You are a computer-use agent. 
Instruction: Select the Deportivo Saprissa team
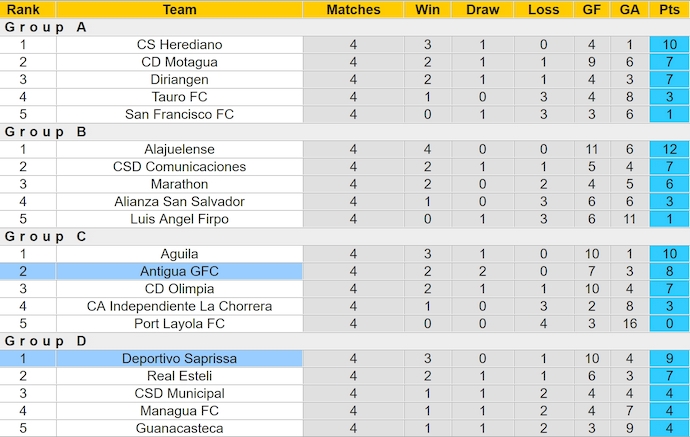click(180, 358)
